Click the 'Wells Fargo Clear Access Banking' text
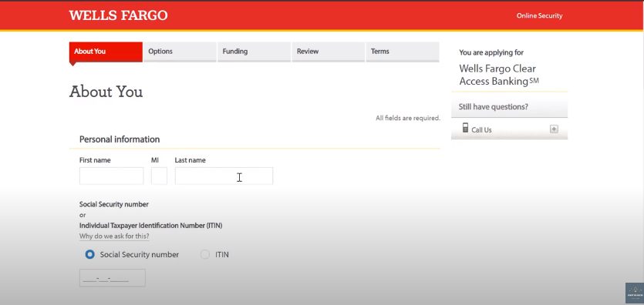The height and width of the screenshot is (305, 644). pos(498,75)
